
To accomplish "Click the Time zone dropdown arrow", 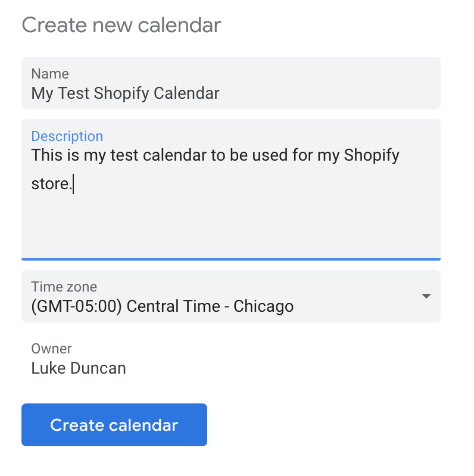I will [x=426, y=296].
